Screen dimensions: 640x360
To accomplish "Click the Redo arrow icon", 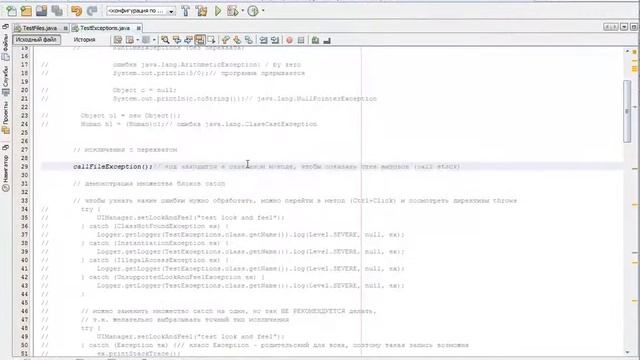I will click(x=92, y=11).
